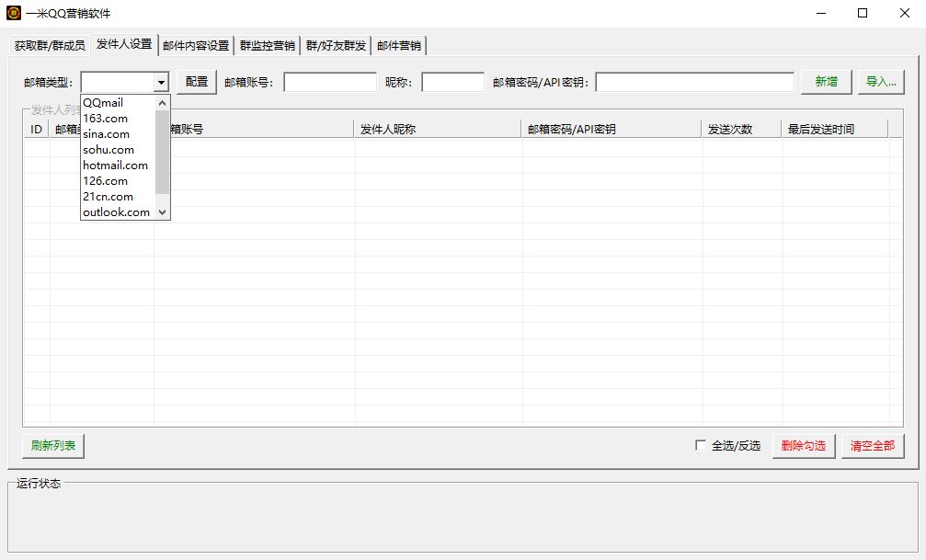Focus the 邮箱密码/API密钥 input field

(694, 82)
